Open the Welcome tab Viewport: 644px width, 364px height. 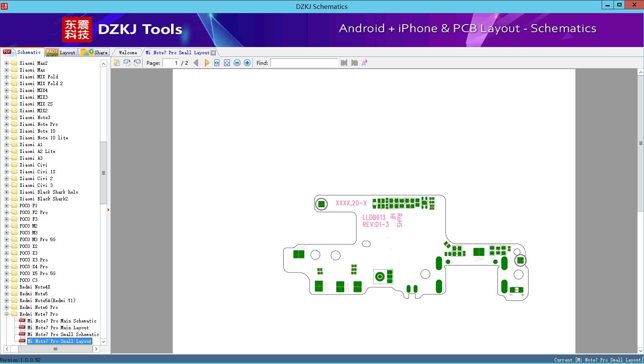pyautogui.click(x=128, y=53)
